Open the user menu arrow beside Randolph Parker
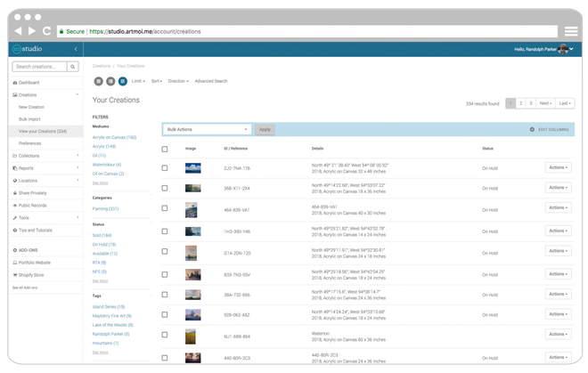588x373 pixels. coord(571,49)
